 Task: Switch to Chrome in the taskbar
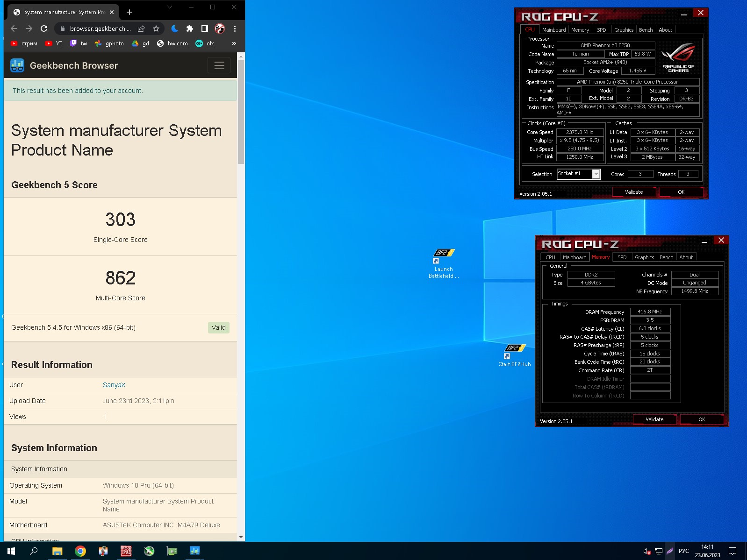point(80,551)
